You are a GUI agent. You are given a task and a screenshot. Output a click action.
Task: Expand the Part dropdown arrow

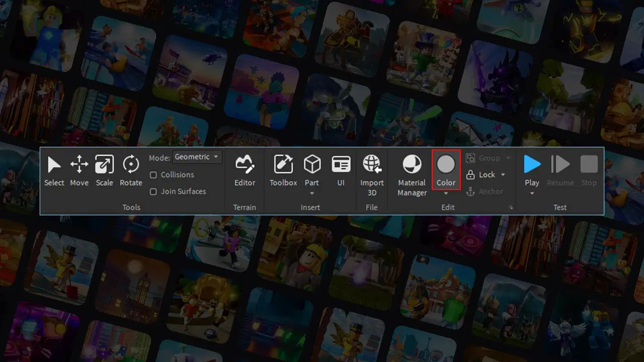click(312, 193)
